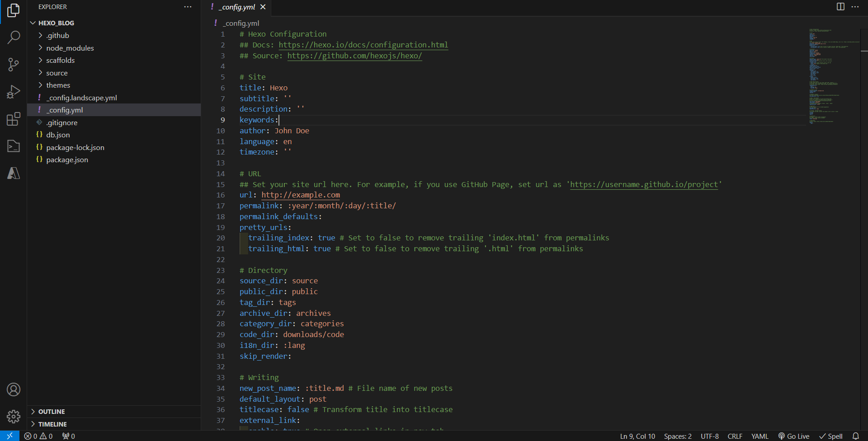Click 'default_layout: post' line
Screen dimensions: 868x441
[x=283, y=399]
